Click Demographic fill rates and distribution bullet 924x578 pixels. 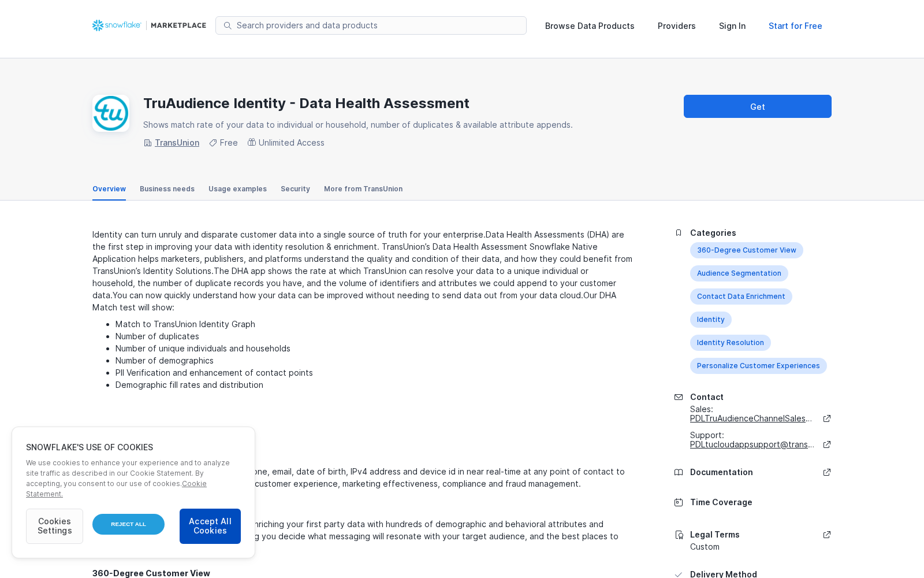coord(189,385)
